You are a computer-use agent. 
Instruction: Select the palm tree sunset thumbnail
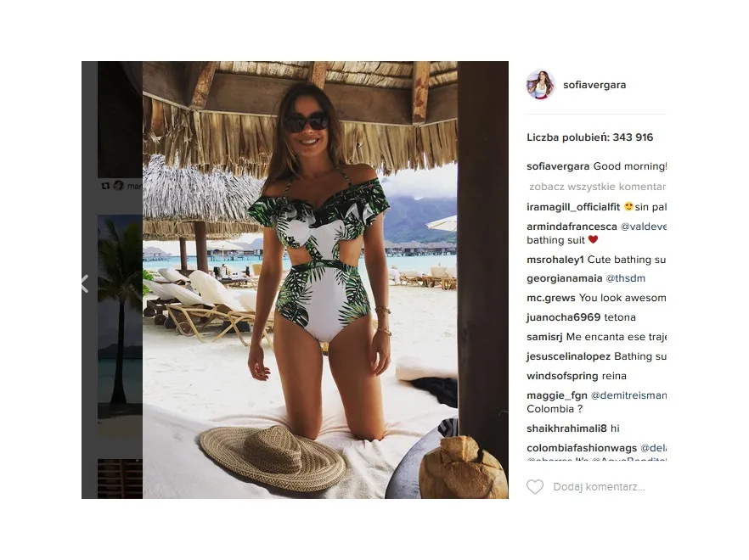[120, 325]
